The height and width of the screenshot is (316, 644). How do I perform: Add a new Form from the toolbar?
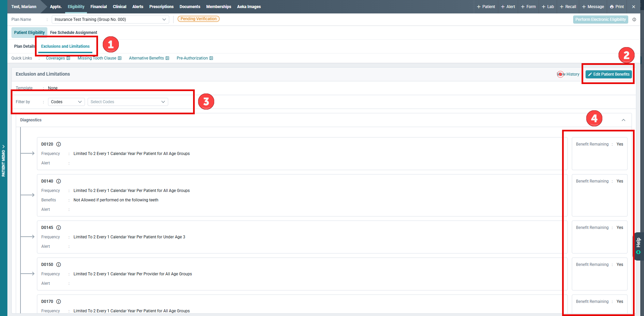pyautogui.click(x=528, y=7)
